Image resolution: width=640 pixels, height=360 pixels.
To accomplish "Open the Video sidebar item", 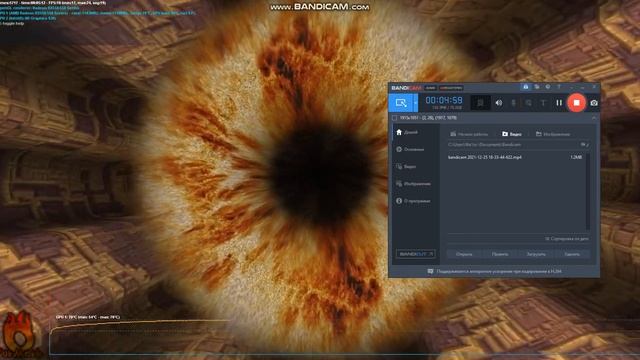I will (406, 167).
